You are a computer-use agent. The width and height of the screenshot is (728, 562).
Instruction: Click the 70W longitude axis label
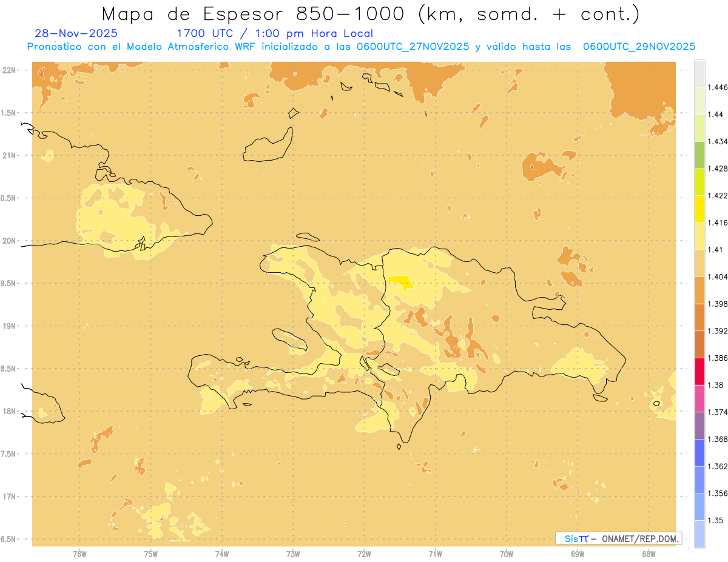tap(507, 554)
